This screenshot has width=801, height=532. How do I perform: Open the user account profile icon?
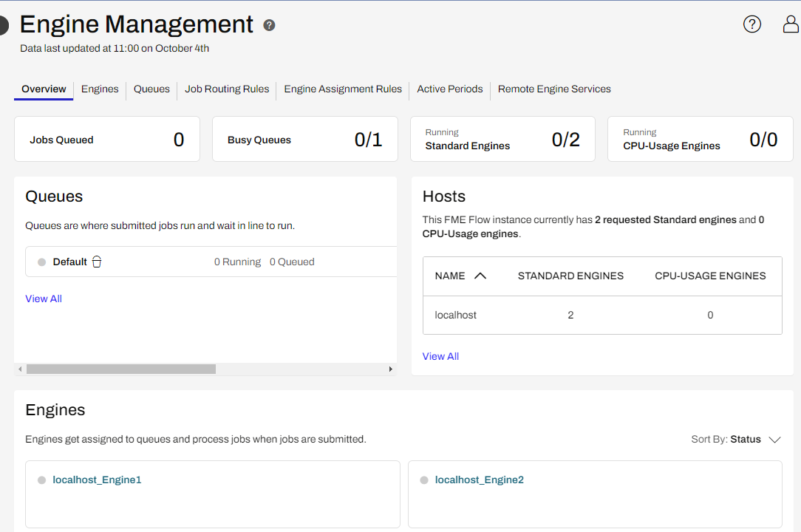[x=791, y=24]
